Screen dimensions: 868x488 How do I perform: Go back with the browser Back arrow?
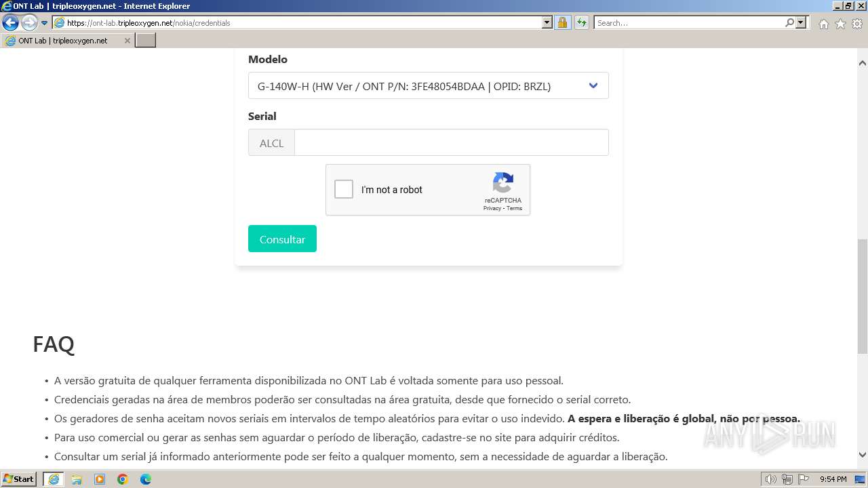[x=10, y=22]
